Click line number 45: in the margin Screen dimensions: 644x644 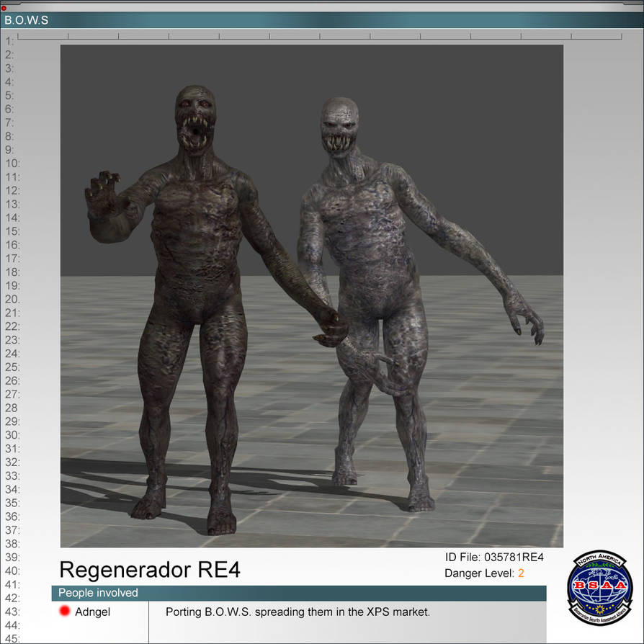point(12,639)
